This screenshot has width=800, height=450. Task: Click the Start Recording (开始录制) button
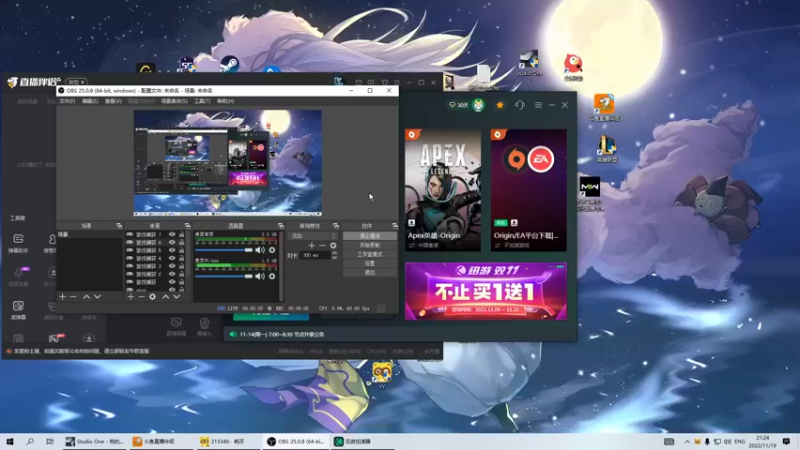pyautogui.click(x=370, y=245)
